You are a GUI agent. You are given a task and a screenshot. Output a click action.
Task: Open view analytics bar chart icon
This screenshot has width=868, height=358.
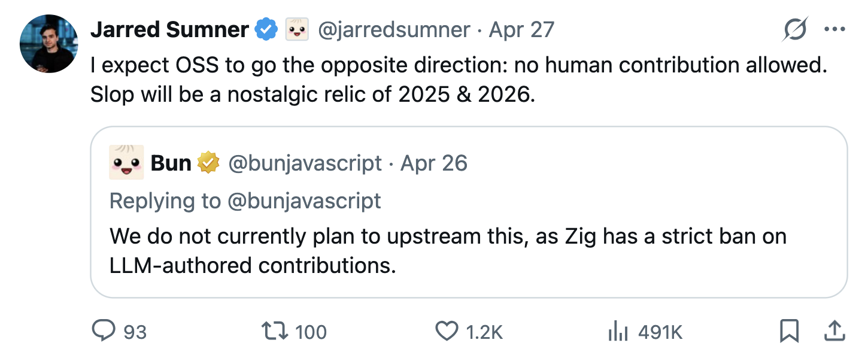pos(617,330)
